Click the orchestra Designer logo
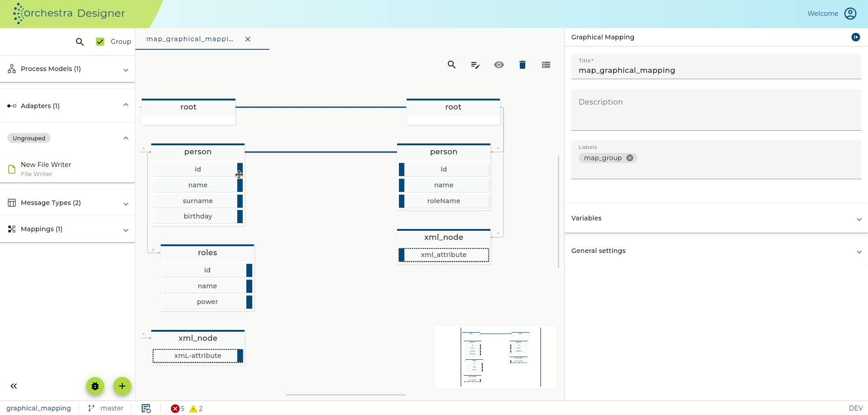The width and height of the screenshot is (868, 415). [69, 13]
